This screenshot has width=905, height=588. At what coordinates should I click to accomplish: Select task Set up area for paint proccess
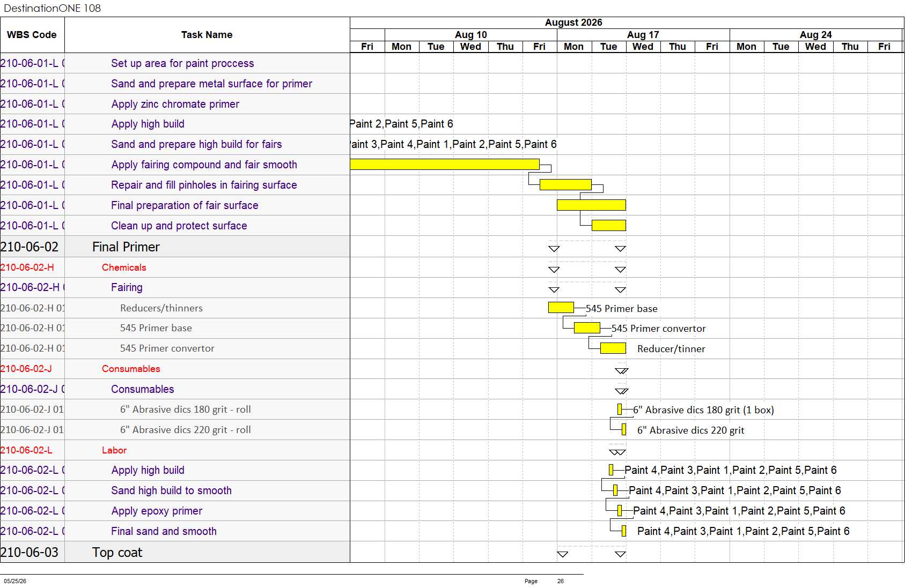tap(182, 63)
